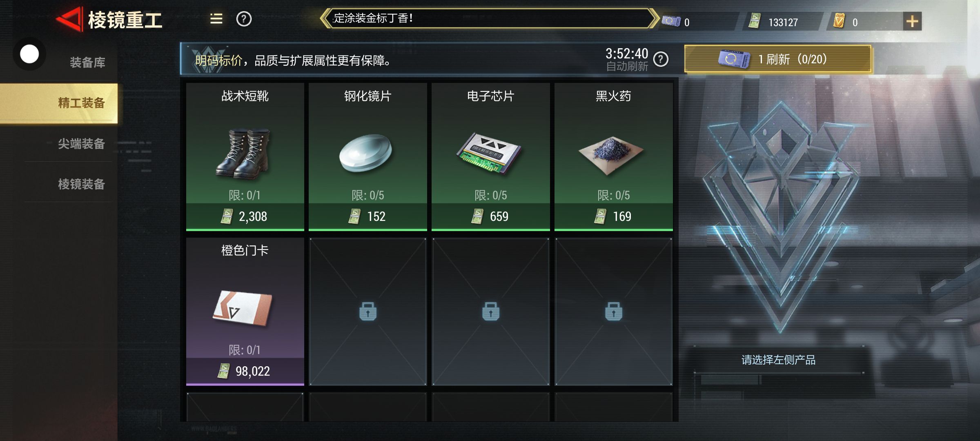
Task: Open the 棱镜装备 tab
Action: [81, 184]
